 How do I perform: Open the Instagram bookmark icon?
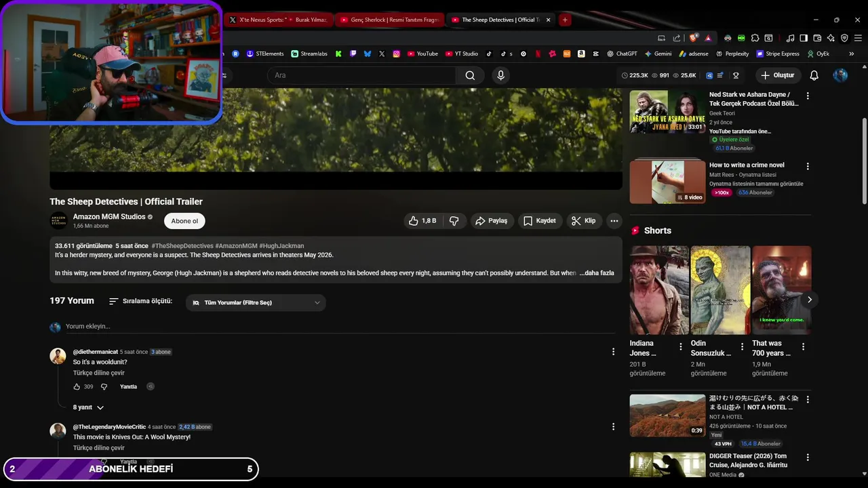pos(396,54)
